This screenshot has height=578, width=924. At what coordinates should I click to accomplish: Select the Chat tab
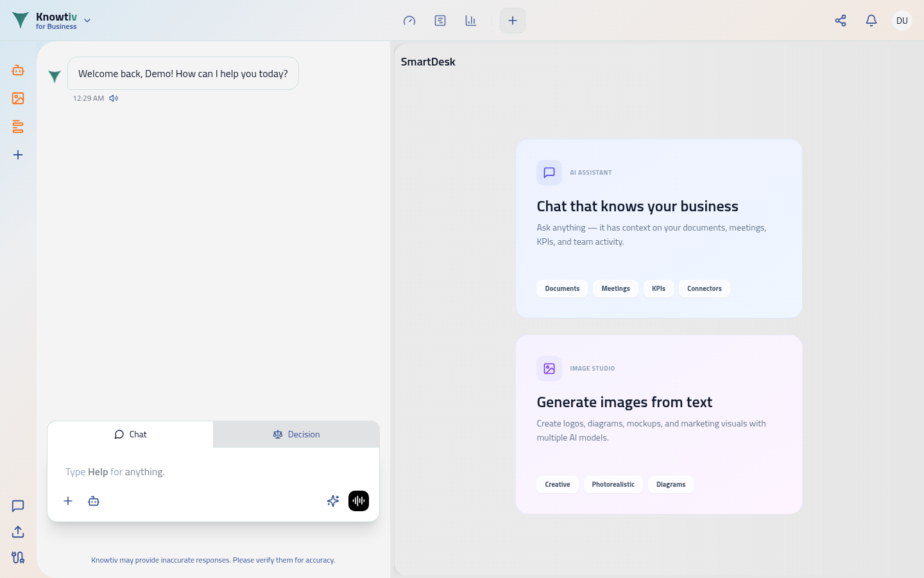click(x=130, y=435)
